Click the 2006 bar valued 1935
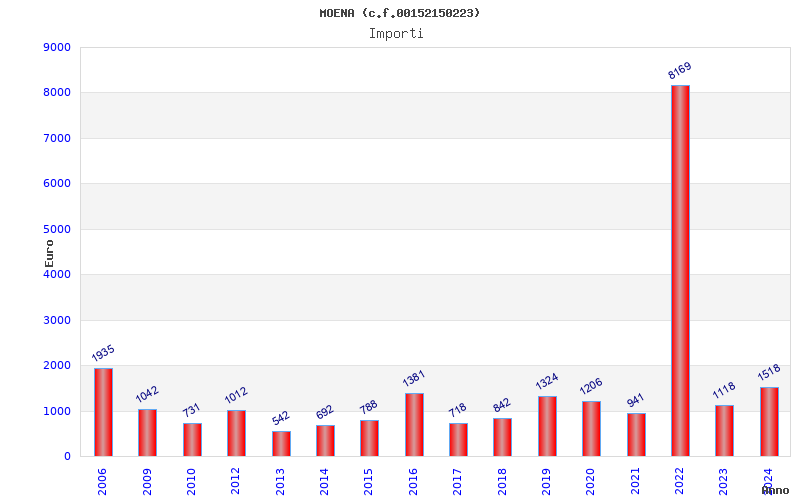The image size is (800, 500). coord(104,412)
